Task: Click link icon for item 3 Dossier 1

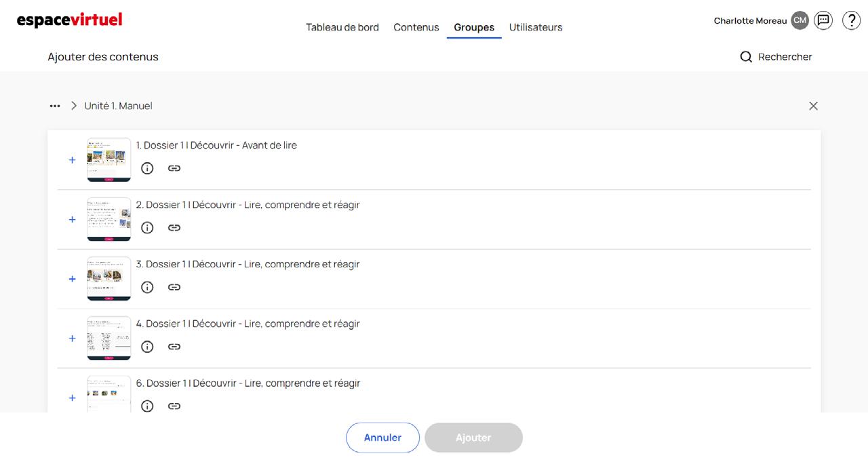Action: point(174,287)
